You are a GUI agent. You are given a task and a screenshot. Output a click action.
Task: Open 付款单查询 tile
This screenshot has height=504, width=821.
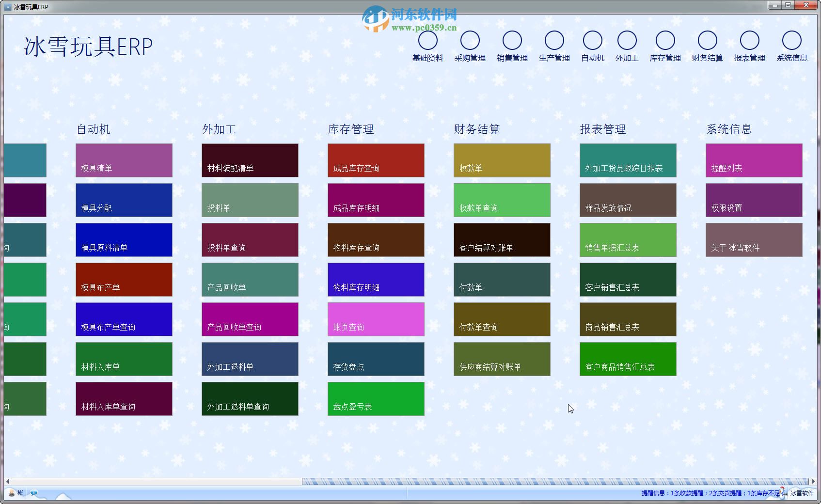pos(502,319)
